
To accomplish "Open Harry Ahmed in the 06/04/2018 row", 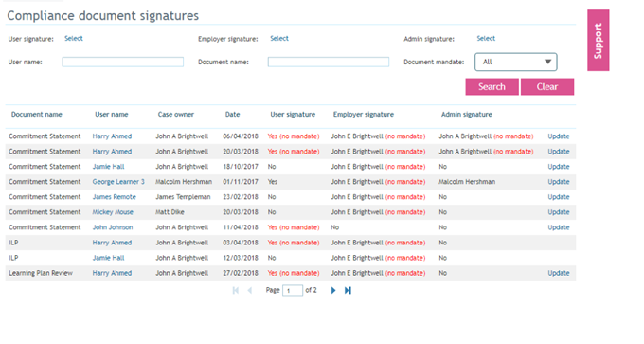I will coord(112,136).
